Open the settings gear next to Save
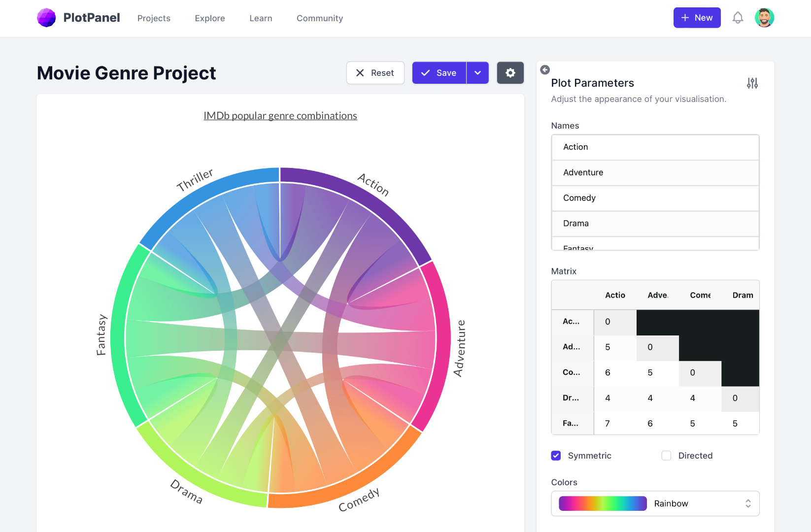The width and height of the screenshot is (811, 532). coord(510,72)
